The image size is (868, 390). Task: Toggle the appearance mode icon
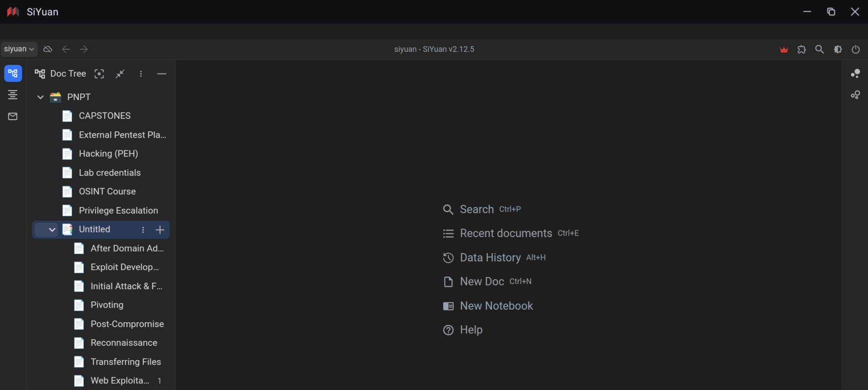pos(838,49)
